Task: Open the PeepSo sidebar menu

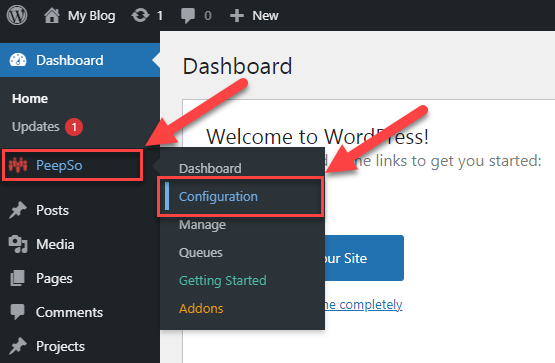Action: click(59, 165)
